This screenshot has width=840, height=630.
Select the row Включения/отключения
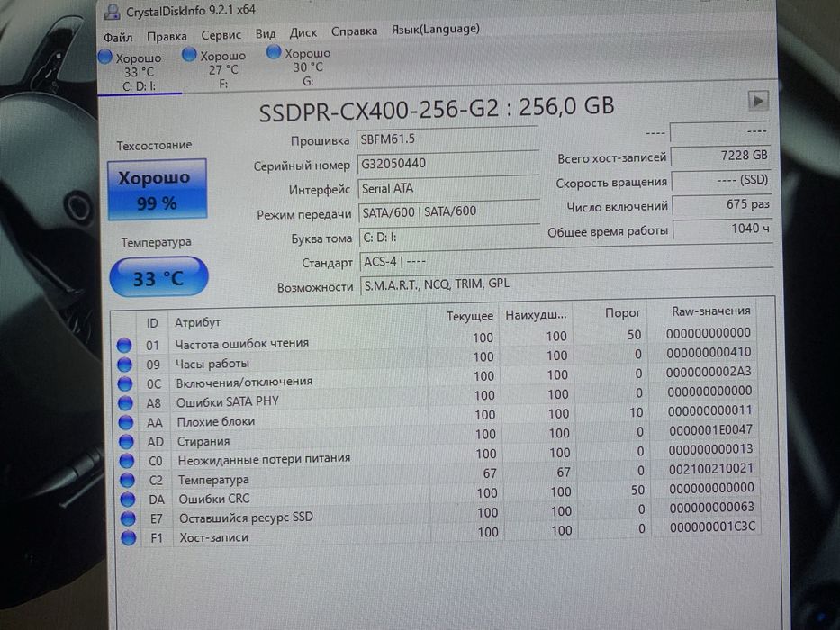tap(436, 377)
